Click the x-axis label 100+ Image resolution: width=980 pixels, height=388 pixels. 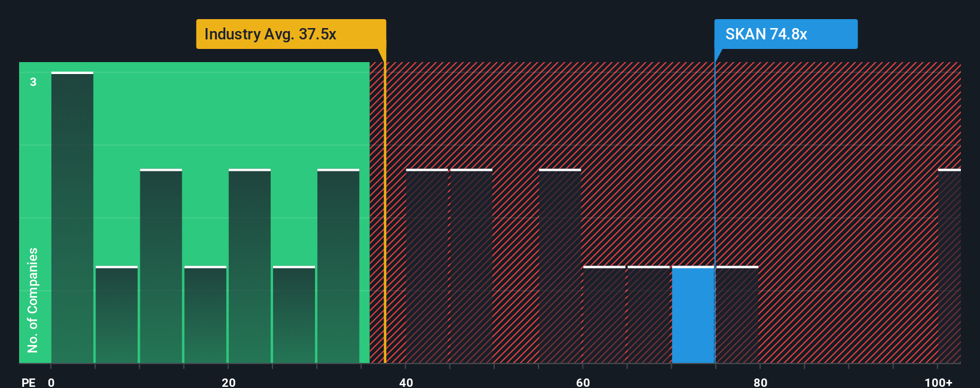(x=938, y=383)
